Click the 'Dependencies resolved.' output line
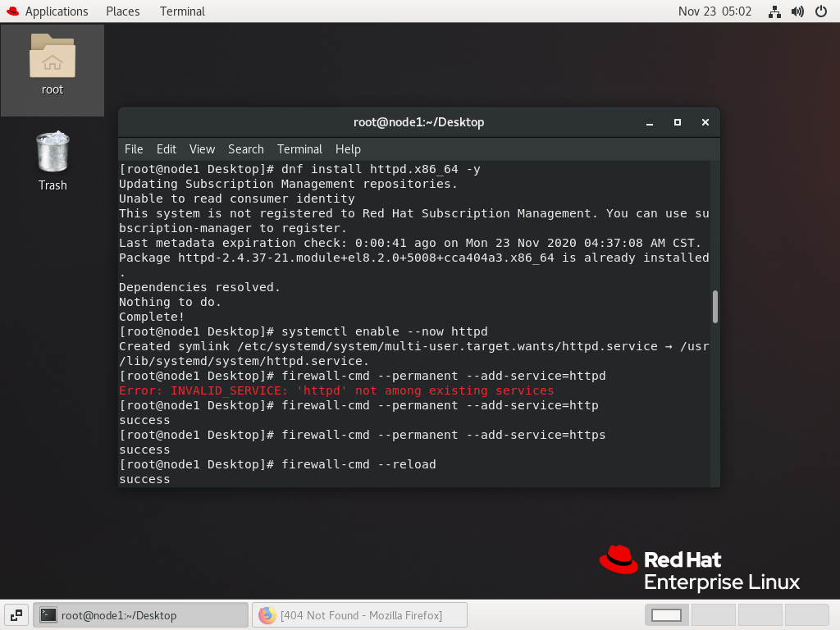 pos(199,287)
